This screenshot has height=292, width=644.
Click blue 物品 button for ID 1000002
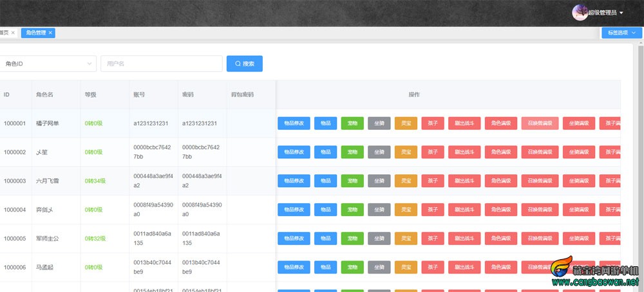325,152
